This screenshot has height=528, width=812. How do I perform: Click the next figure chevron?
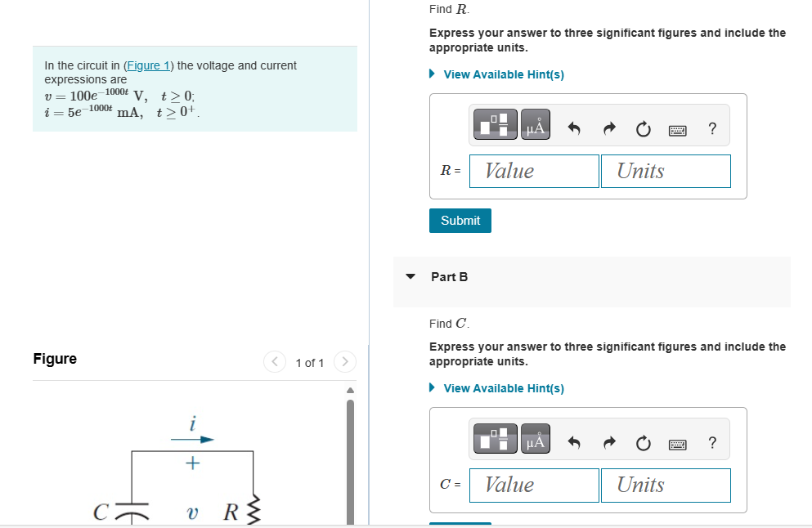click(344, 362)
